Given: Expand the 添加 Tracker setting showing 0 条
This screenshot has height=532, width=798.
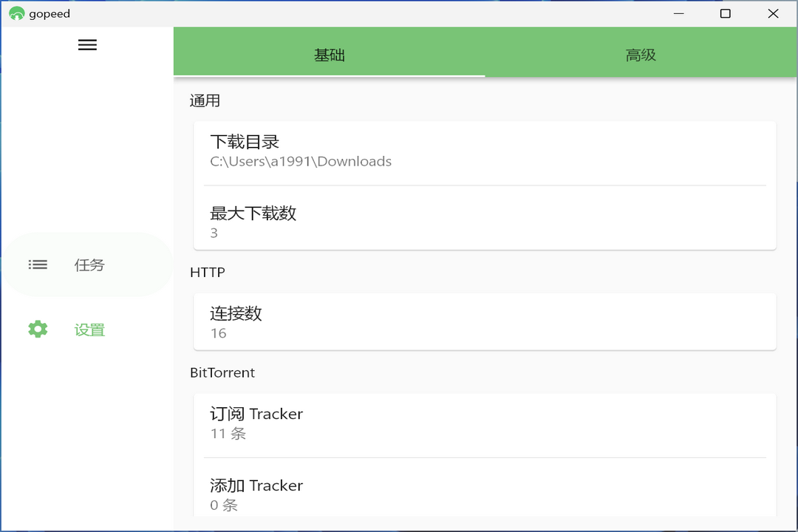Looking at the screenshot, I should [x=485, y=494].
